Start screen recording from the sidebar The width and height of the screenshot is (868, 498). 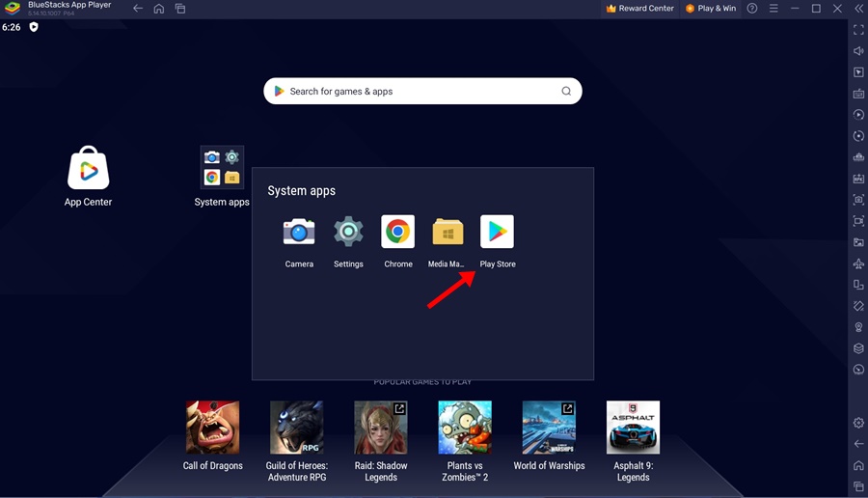[858, 221]
